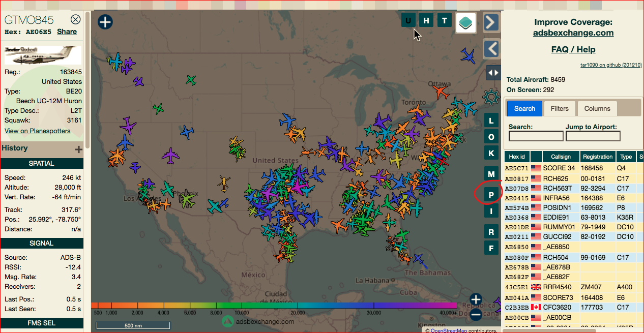Click the double-arrow sidebar toggle button
The height and width of the screenshot is (333, 644).
tap(493, 72)
